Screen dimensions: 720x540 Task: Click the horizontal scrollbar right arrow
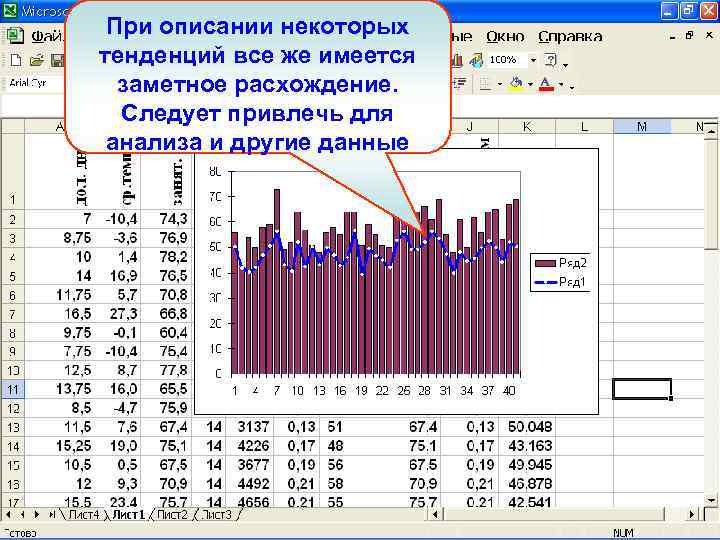pos(692,515)
